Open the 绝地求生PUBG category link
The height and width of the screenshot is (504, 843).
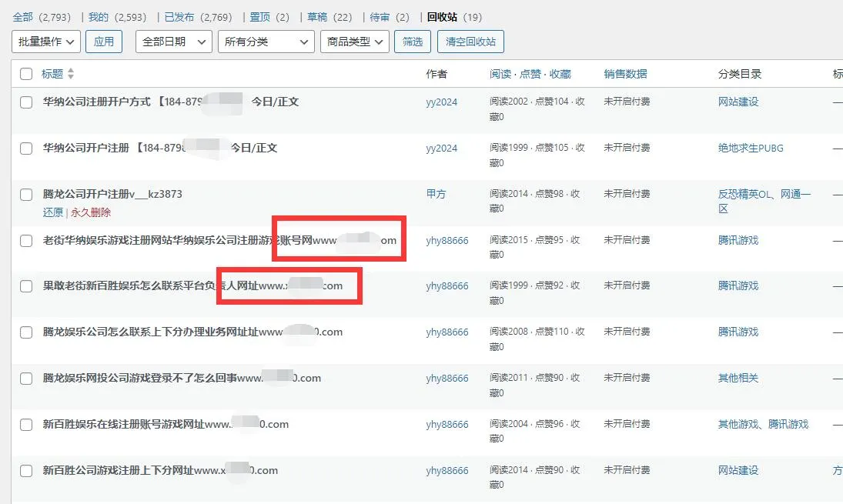[751, 148]
